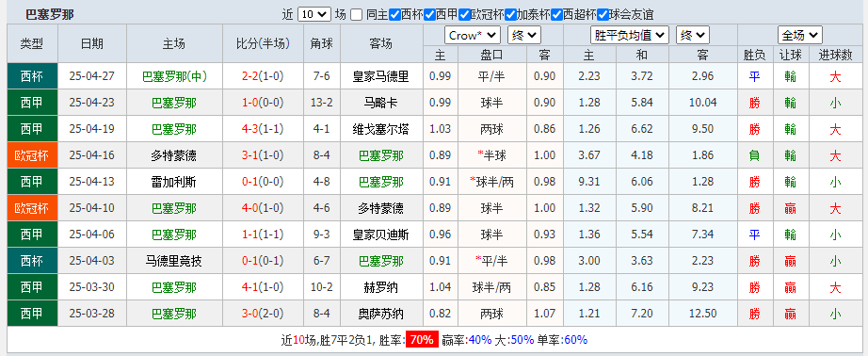Open the 4-1(1-0) score link
This screenshot has height=356, width=868.
263,288
